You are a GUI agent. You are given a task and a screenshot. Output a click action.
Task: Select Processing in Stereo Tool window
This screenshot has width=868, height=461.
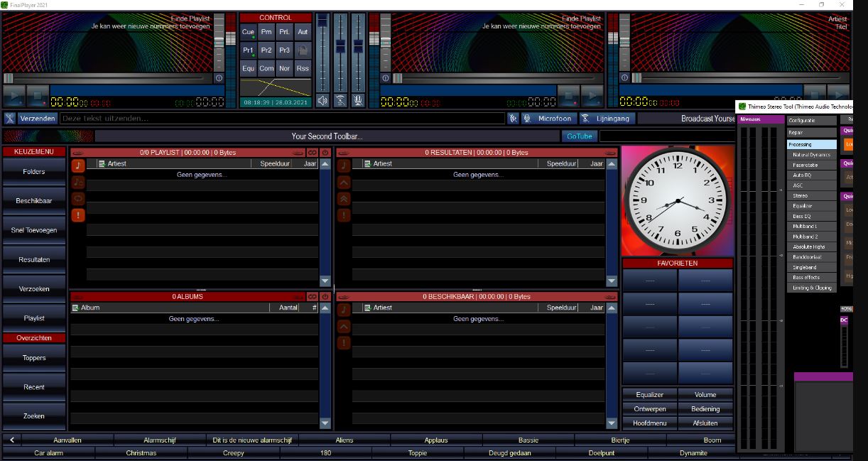pyautogui.click(x=811, y=144)
